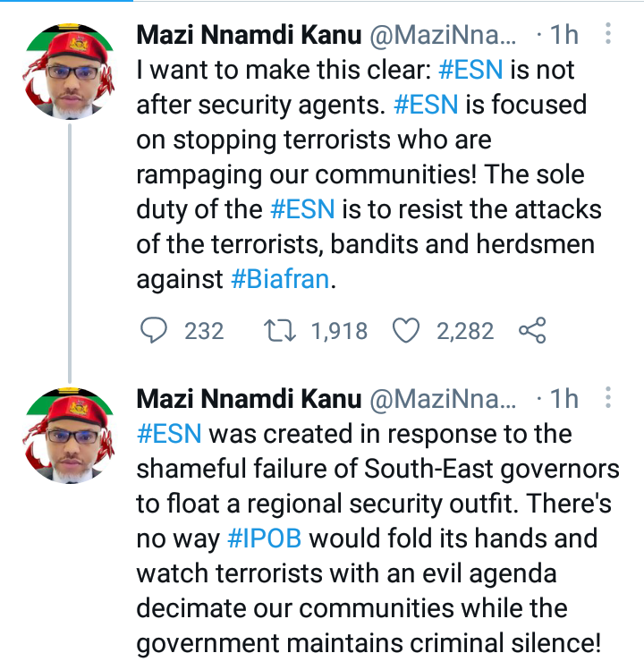Image resolution: width=644 pixels, height=670 pixels.
Task: Open the #ESN hashtag after 'duty of the'
Action: pyautogui.click(x=302, y=209)
